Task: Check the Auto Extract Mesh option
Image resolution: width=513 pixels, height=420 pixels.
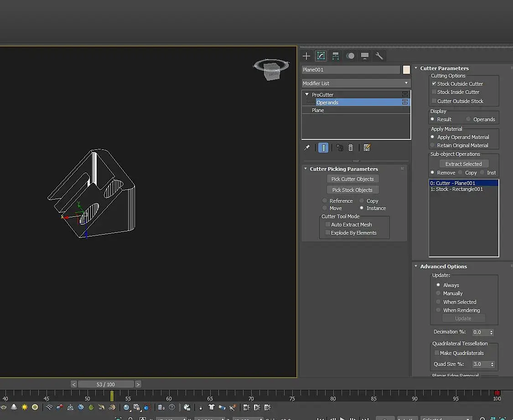Action: click(x=327, y=225)
